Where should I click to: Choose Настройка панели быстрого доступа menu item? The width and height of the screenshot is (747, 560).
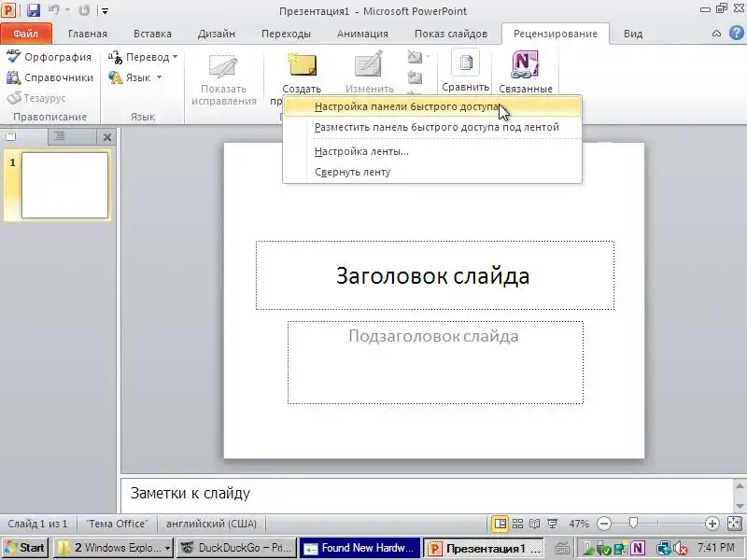click(432, 106)
